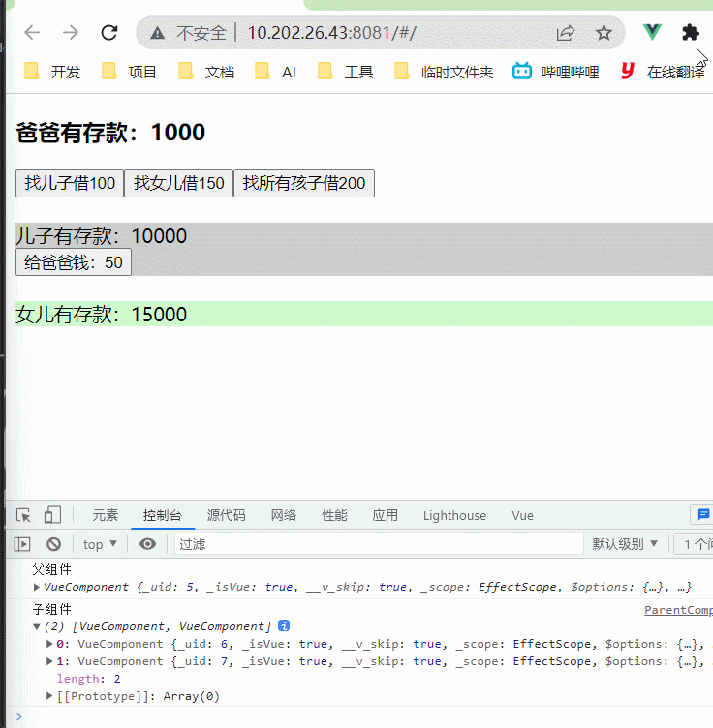Expand array item 1 VueComponent

tap(49, 661)
